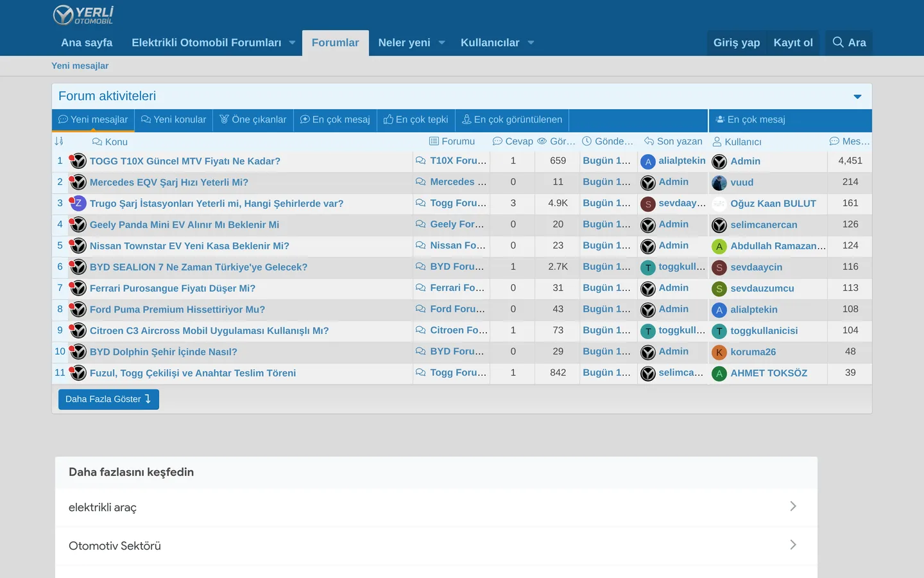Expand the Elektrikli Otomobil Forumları dropdown arrow
The image size is (924, 578).
[x=292, y=42]
